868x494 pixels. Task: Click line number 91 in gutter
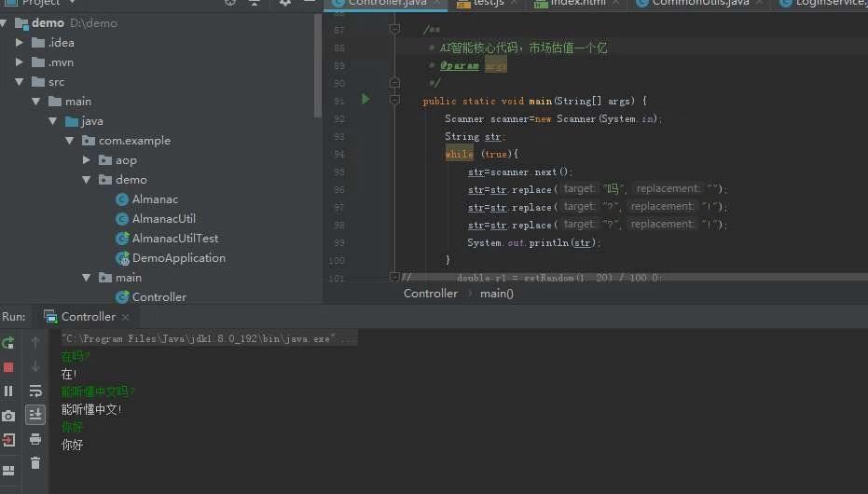point(338,102)
